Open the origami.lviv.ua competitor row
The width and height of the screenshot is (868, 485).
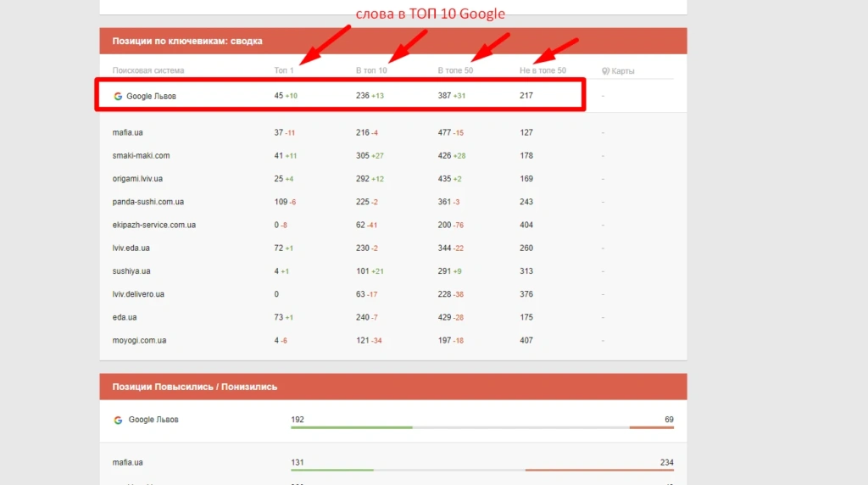coord(393,179)
